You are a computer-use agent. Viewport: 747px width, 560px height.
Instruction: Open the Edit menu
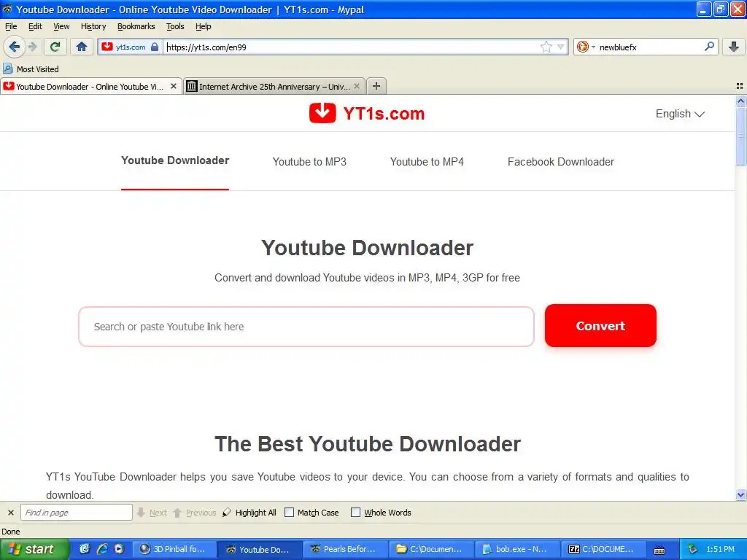35,26
